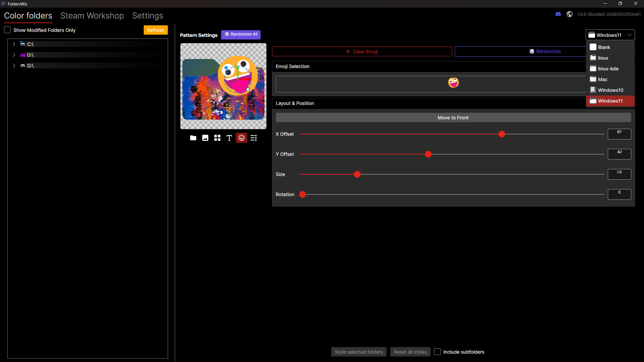Select the text layer icon
The width and height of the screenshot is (644, 362).
[x=229, y=138]
